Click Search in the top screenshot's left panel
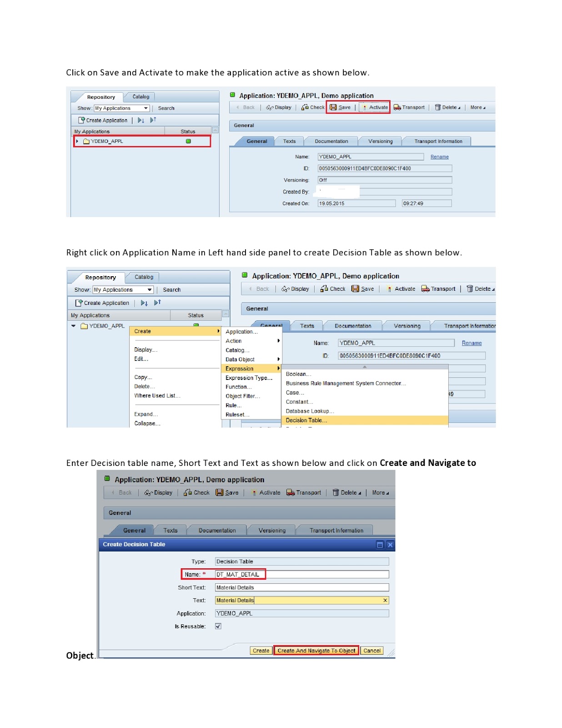This screenshot has width=562, height=728. pos(166,108)
